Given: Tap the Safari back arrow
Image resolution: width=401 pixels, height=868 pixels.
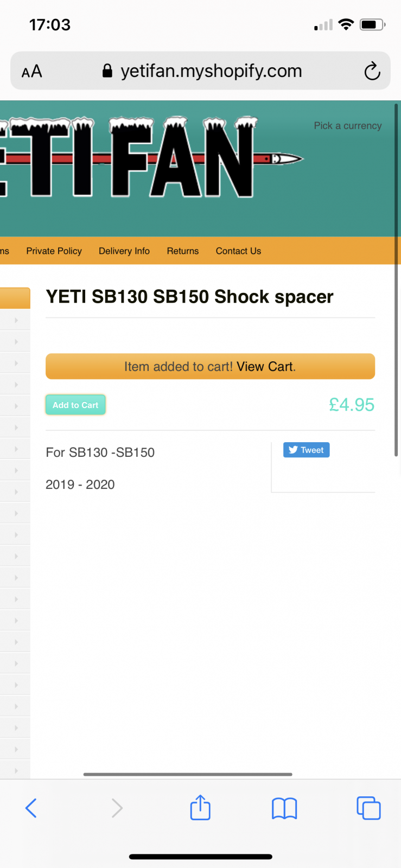Looking at the screenshot, I should tap(31, 808).
